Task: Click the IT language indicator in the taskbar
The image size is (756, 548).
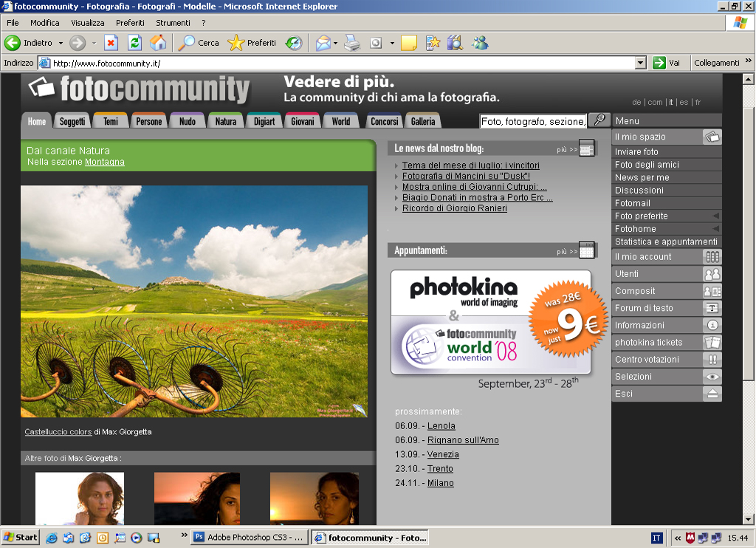Action: click(x=656, y=538)
